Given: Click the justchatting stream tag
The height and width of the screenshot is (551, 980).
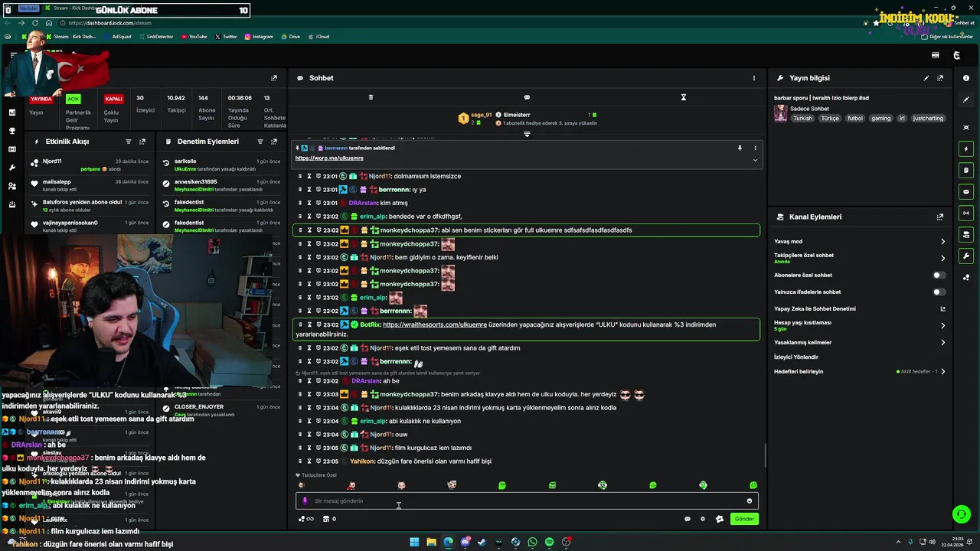Looking at the screenshot, I should [929, 119].
